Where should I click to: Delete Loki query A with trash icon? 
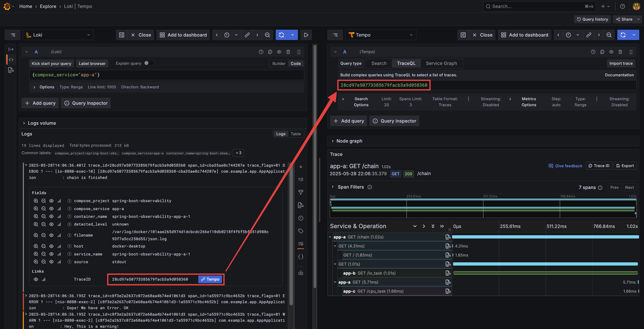288,52
